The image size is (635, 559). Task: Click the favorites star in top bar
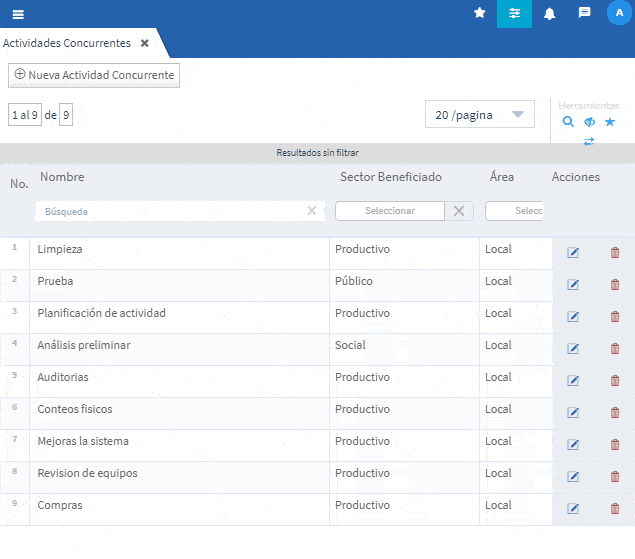479,13
